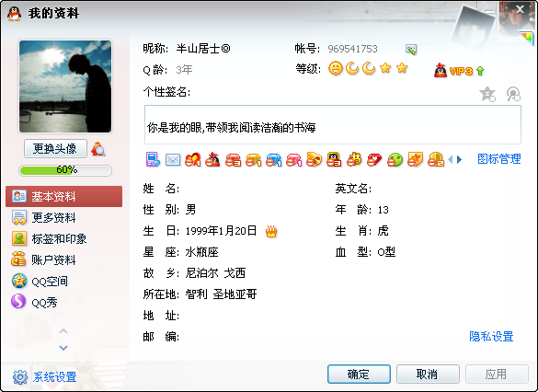This screenshot has width=538, height=392.
Task: Click the birthday crown icon
Action: (x=271, y=232)
